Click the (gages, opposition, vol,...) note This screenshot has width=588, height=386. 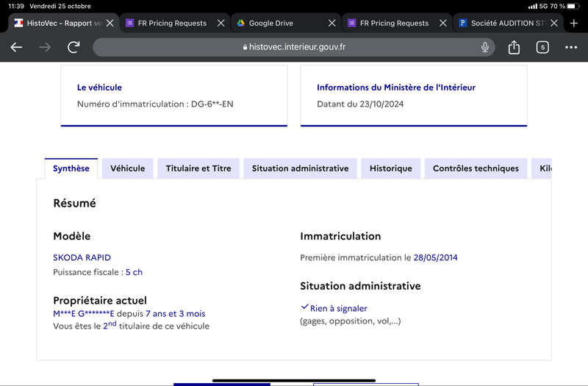pos(351,321)
